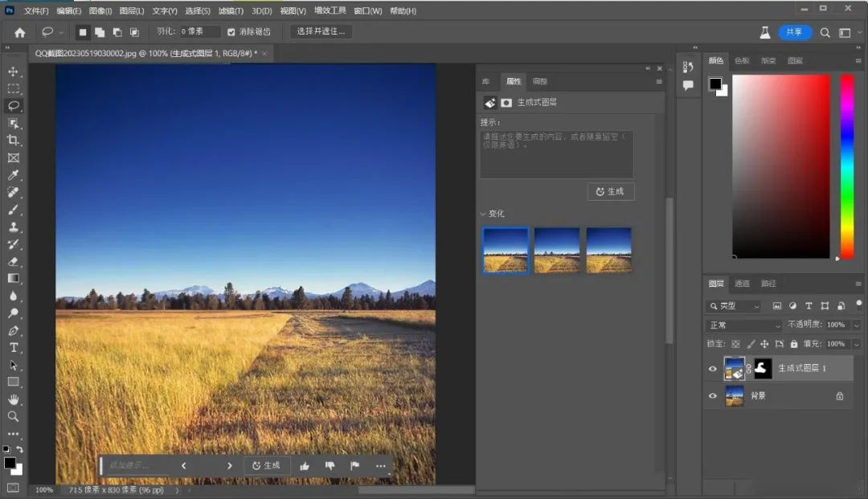Select the Zoom tool
Viewport: 868px width, 499px height.
point(14,416)
